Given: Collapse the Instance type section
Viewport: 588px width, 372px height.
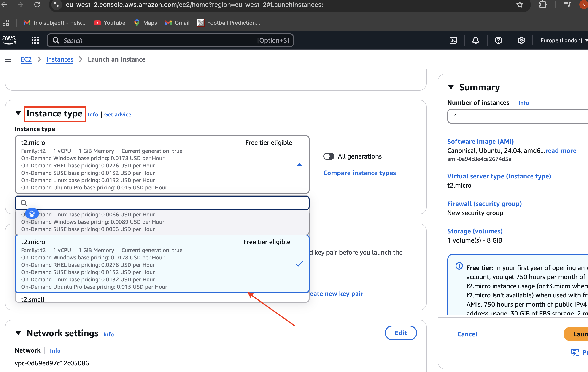Looking at the screenshot, I should coord(18,113).
